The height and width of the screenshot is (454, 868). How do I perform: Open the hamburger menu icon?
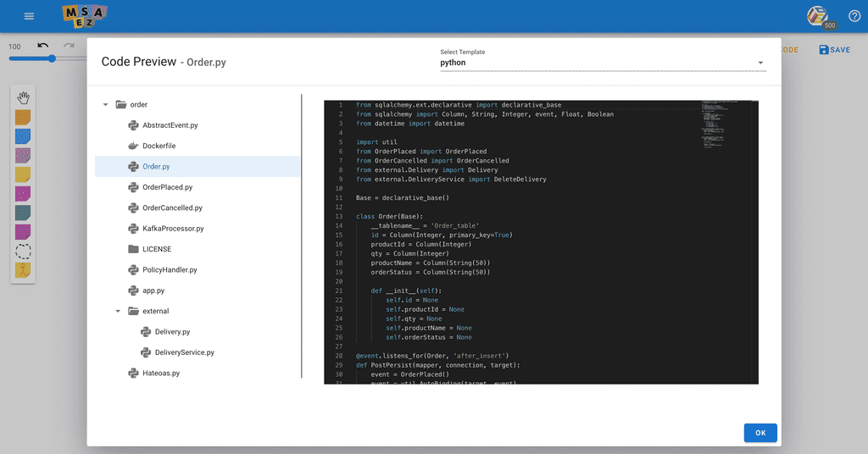(30, 16)
